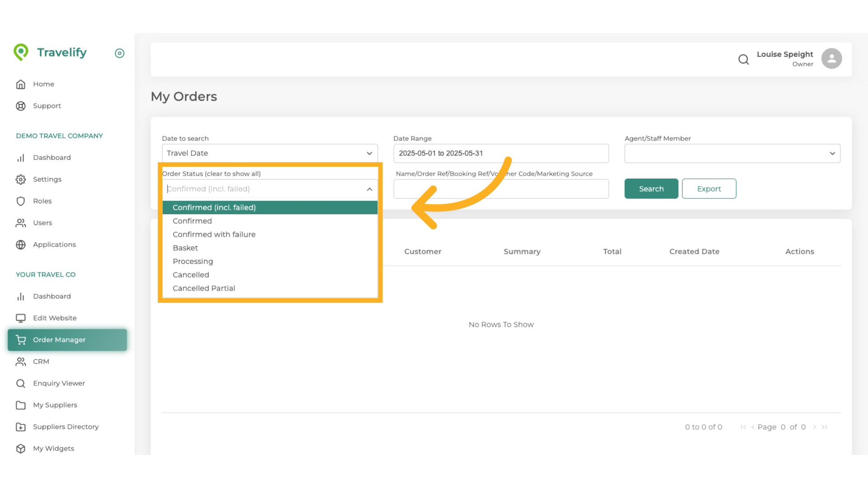Click the Order Manager shopping cart icon

pyautogui.click(x=21, y=340)
